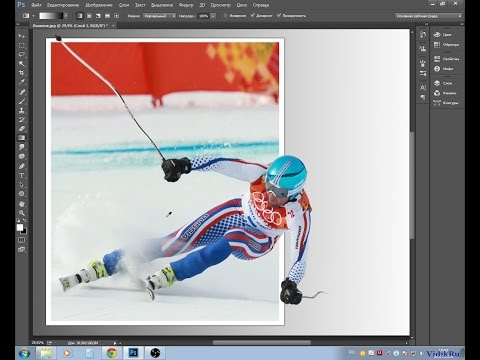Open the Character panel icon
The height and width of the screenshot is (360, 480).
[x=423, y=88]
